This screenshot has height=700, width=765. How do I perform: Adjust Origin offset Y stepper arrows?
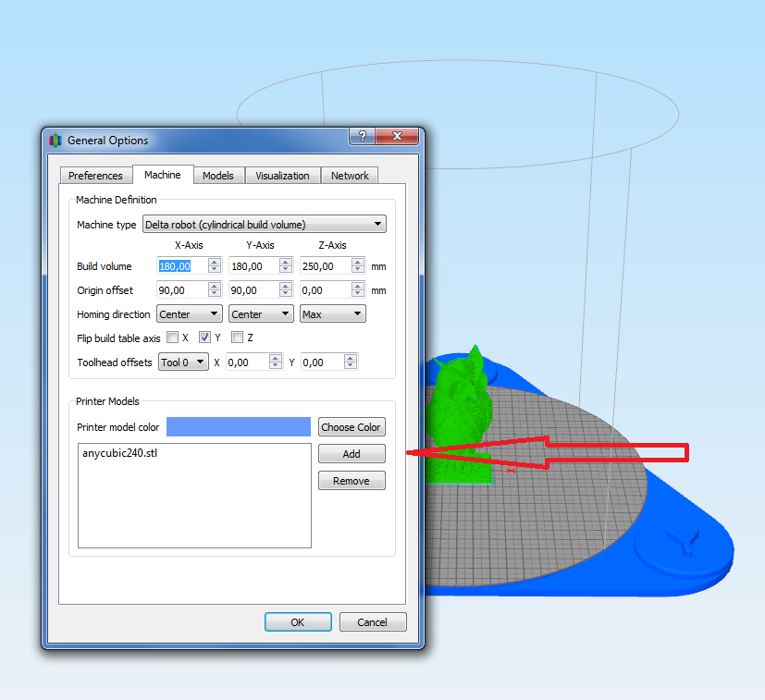(x=286, y=289)
